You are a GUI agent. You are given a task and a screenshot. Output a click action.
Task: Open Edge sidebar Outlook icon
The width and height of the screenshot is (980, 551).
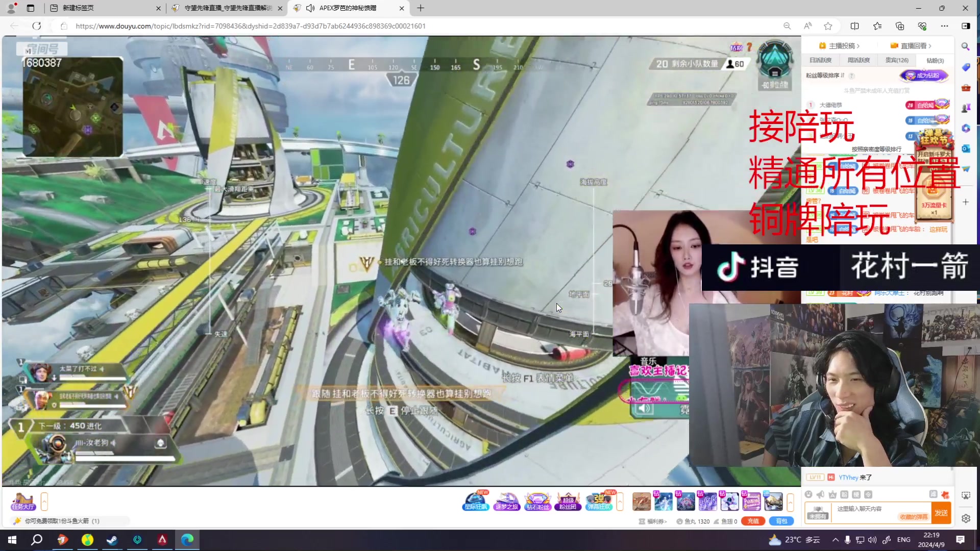[965, 148]
